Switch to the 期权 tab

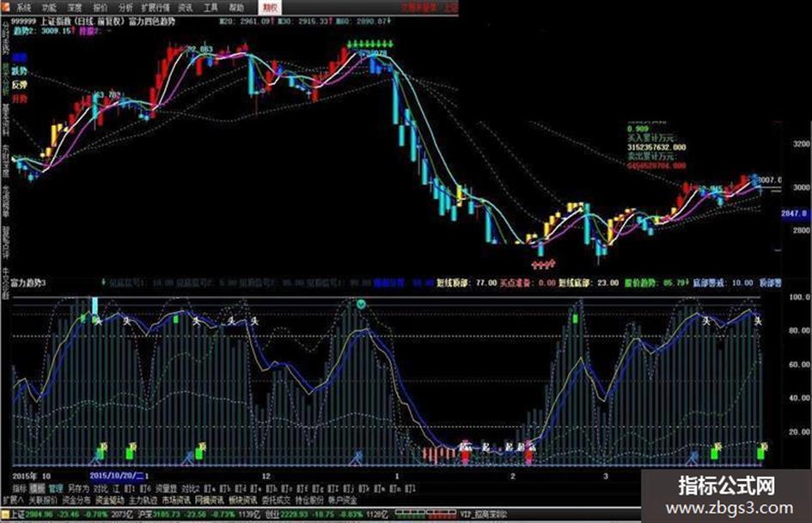(x=270, y=7)
